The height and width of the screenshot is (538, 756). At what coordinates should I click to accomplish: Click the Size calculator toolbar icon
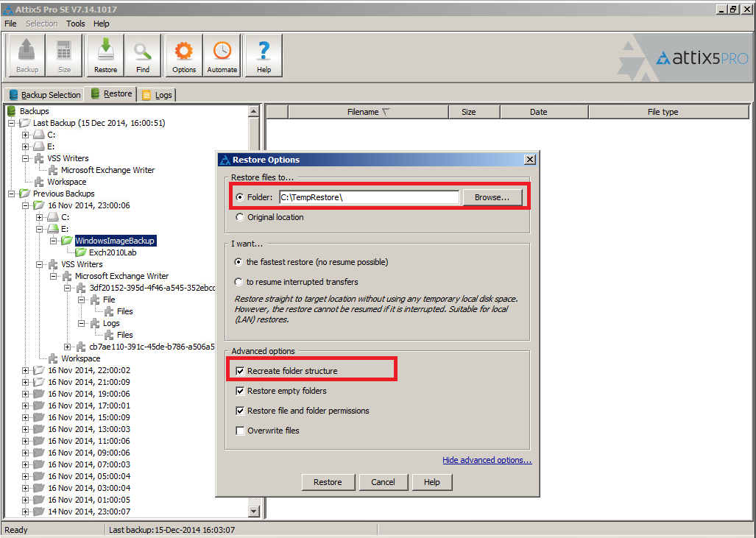coord(64,50)
